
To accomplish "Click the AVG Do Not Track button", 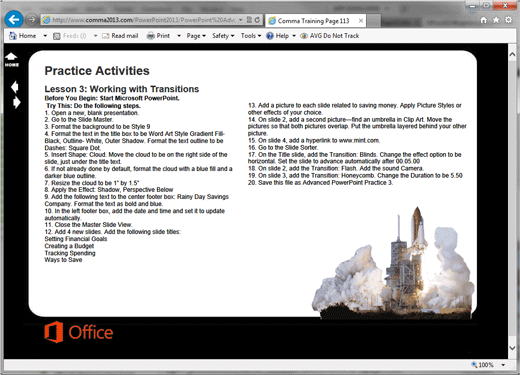I will pyautogui.click(x=329, y=36).
